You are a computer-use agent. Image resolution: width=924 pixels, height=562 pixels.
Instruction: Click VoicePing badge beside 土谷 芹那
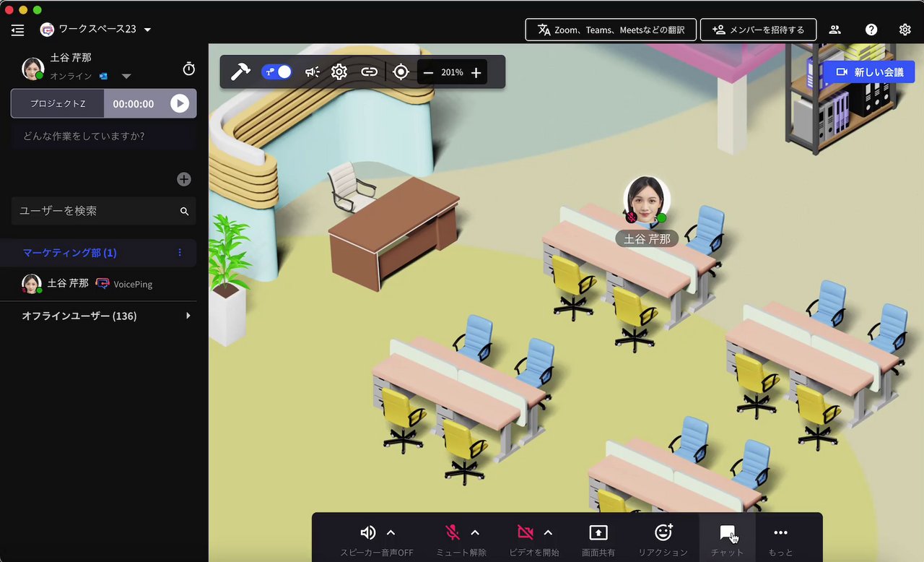point(123,284)
